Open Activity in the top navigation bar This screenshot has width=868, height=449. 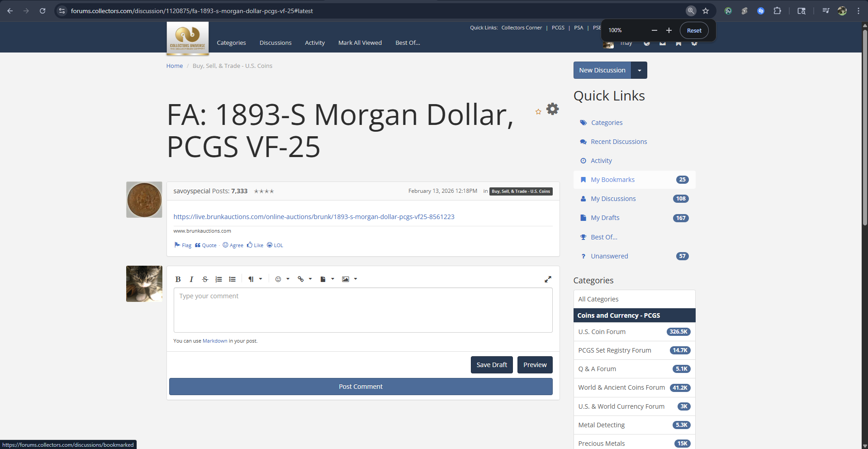coord(315,43)
